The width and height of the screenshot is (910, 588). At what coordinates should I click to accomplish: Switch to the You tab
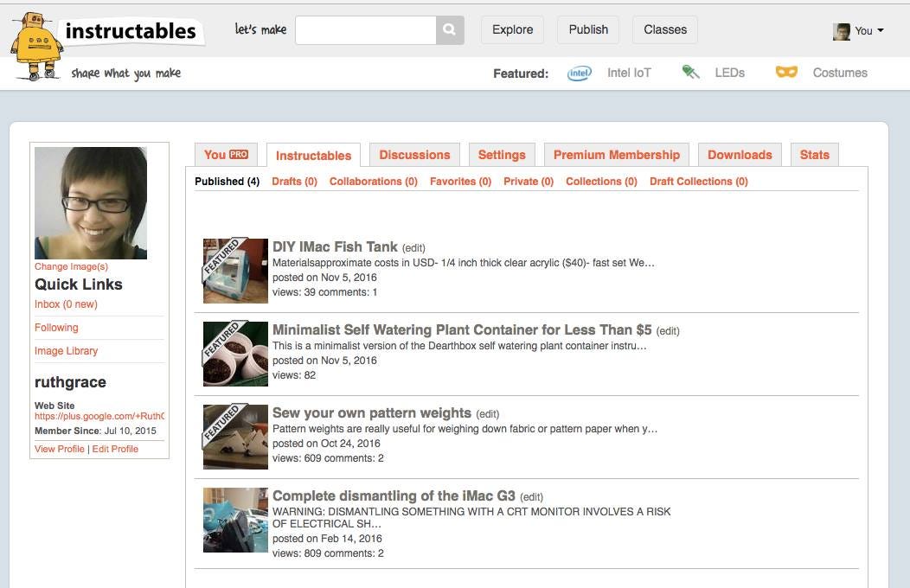[x=226, y=155]
